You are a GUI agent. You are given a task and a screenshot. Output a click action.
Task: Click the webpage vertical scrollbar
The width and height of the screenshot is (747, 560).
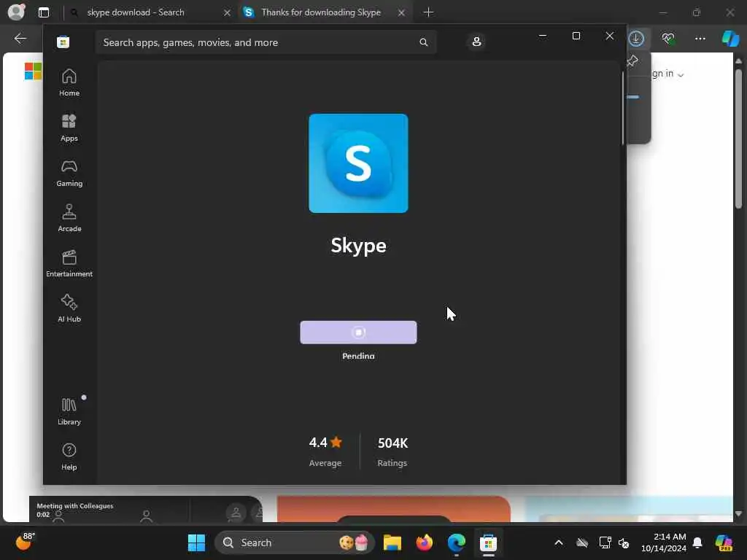tap(738, 139)
